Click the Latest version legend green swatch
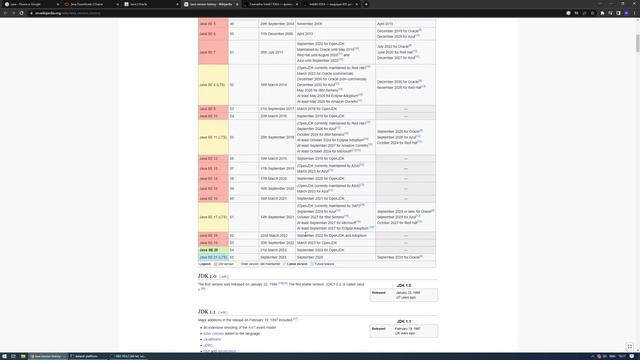640x360 pixels. click(x=284, y=264)
